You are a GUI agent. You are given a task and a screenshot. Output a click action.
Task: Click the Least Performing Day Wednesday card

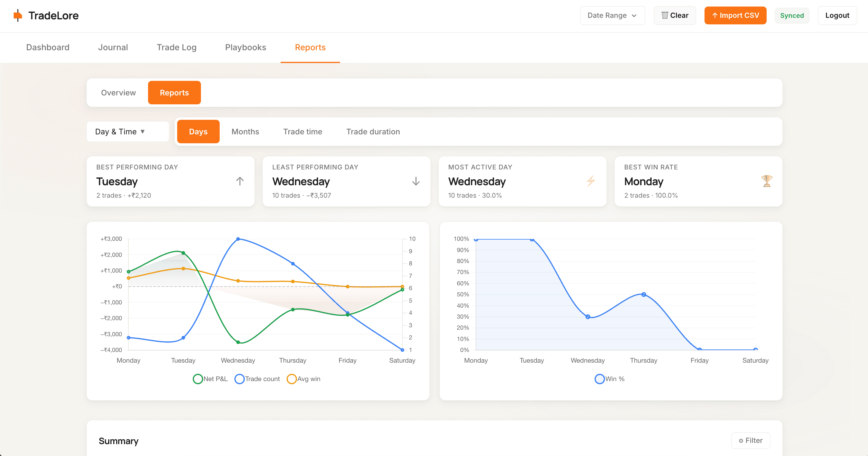pos(346,181)
